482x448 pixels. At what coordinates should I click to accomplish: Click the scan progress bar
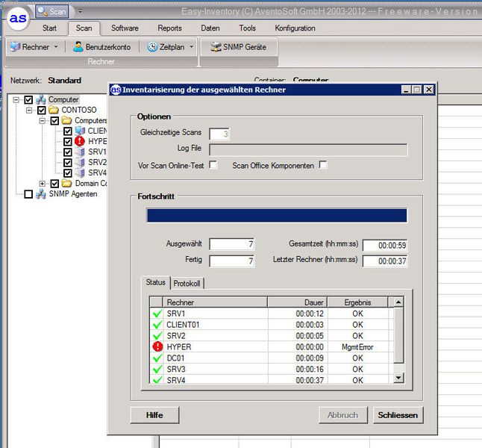pos(276,216)
